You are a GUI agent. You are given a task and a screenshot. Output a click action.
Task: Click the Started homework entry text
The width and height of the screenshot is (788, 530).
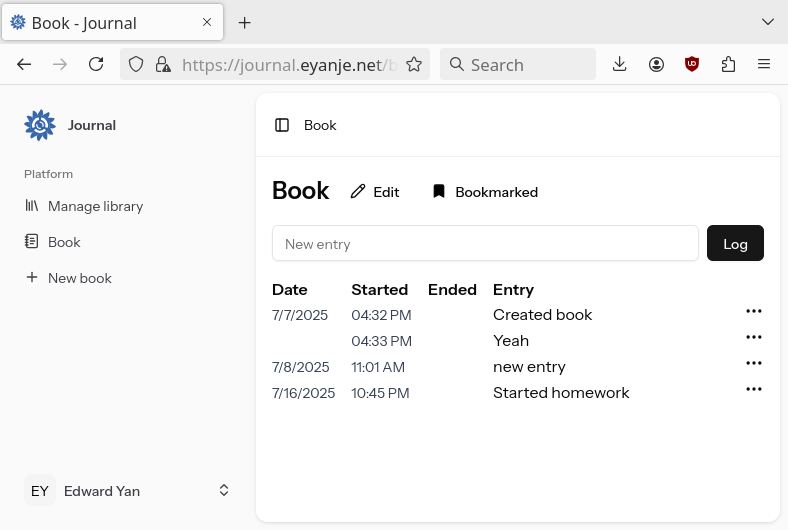(x=561, y=392)
